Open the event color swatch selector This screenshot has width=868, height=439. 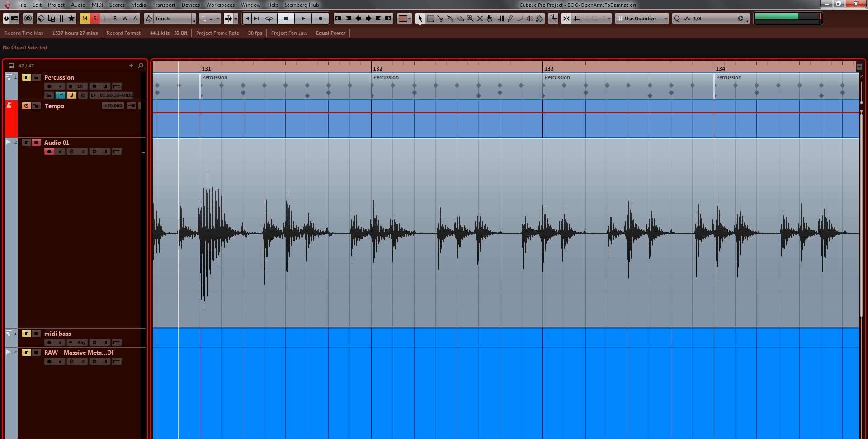404,19
